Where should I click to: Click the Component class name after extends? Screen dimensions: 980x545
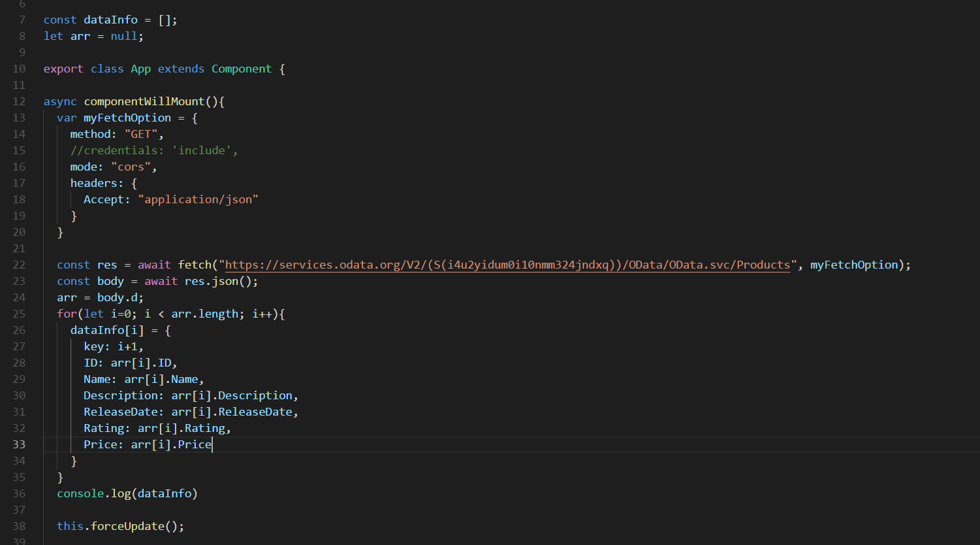coord(241,69)
